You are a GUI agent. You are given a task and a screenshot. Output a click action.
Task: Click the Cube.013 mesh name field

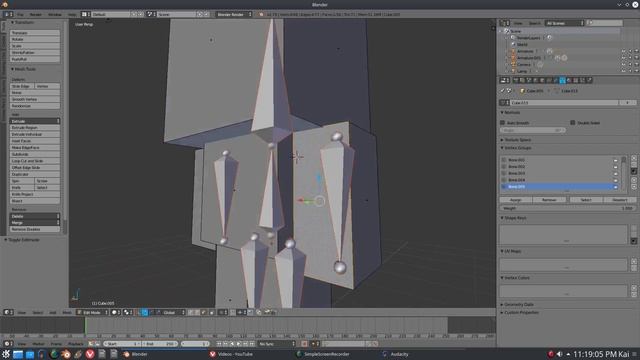click(564, 103)
